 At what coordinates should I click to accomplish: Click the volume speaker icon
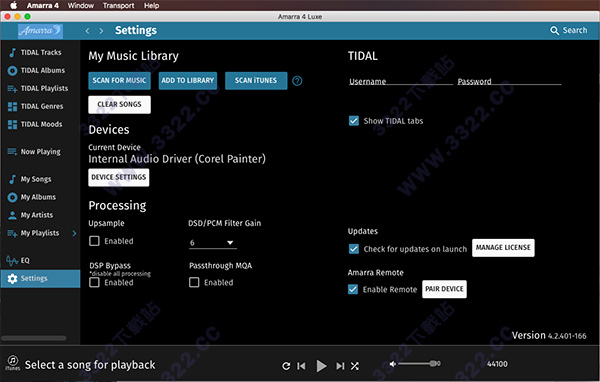393,364
